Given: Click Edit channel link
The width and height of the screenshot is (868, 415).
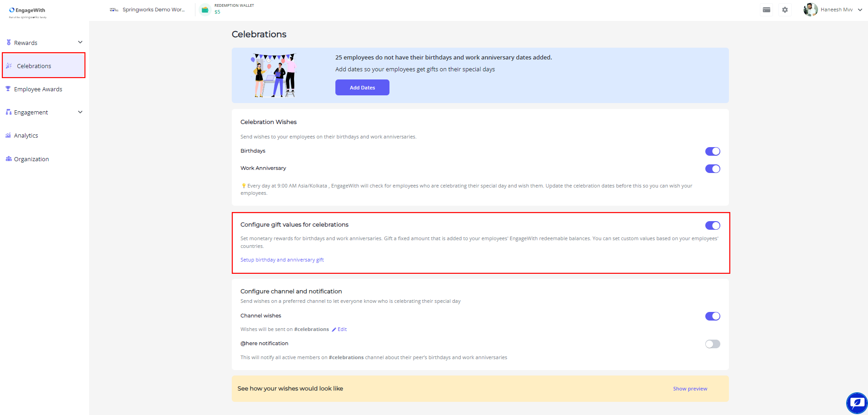Looking at the screenshot, I should pos(342,330).
